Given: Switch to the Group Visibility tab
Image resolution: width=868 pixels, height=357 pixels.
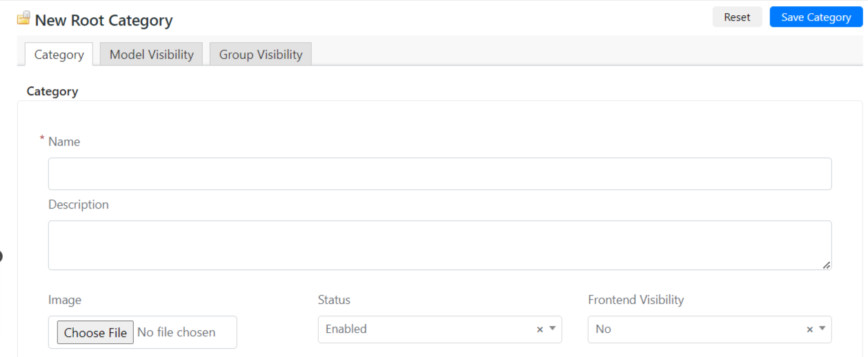Looking at the screenshot, I should pos(261,55).
